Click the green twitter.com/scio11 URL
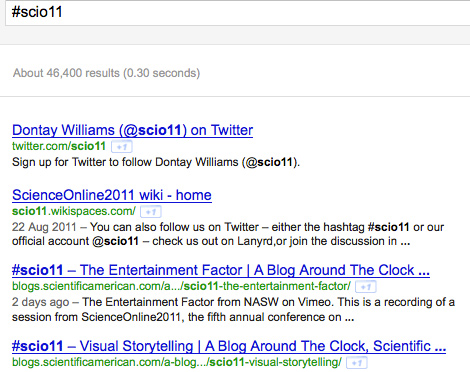 [59, 146]
